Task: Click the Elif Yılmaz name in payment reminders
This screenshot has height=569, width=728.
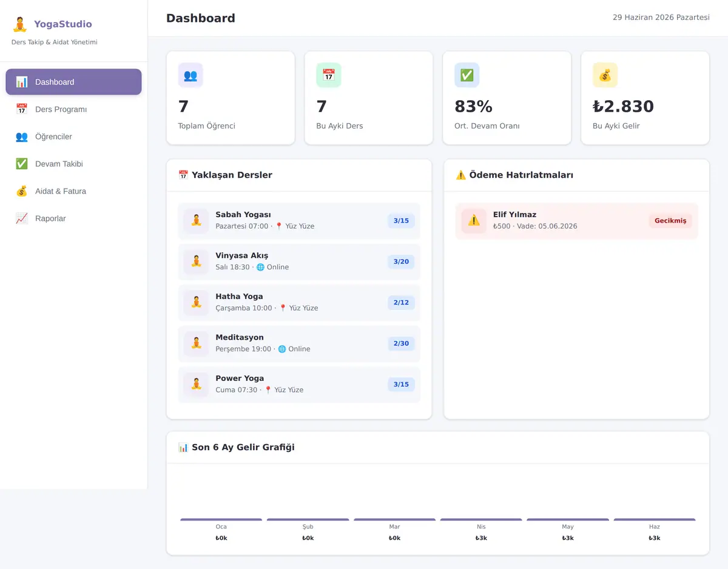Action: pyautogui.click(x=514, y=215)
